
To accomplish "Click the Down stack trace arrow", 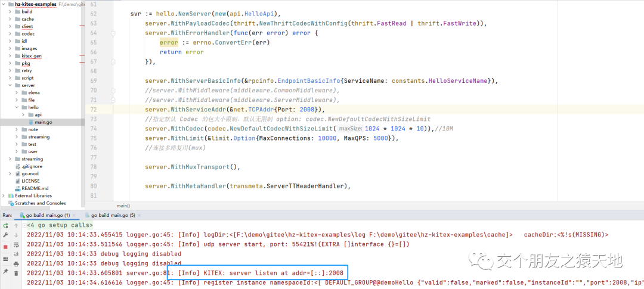I will (16, 235).
